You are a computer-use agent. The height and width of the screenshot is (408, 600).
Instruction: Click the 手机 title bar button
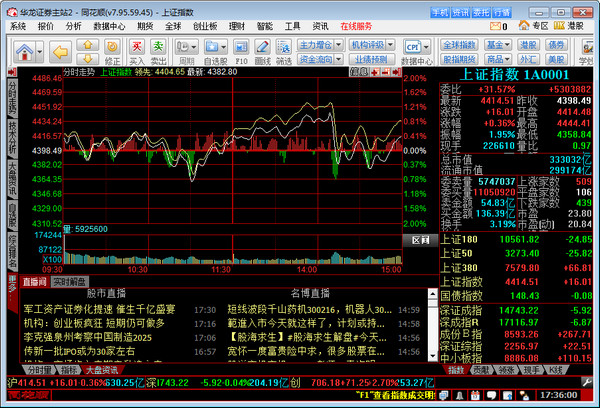click(440, 13)
